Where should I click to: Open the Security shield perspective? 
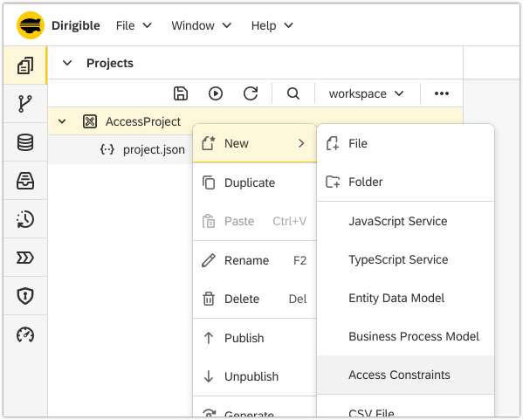[x=25, y=295]
